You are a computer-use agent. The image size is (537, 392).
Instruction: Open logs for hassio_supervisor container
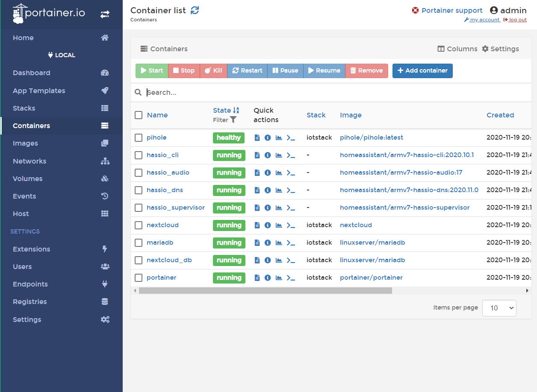tap(257, 208)
